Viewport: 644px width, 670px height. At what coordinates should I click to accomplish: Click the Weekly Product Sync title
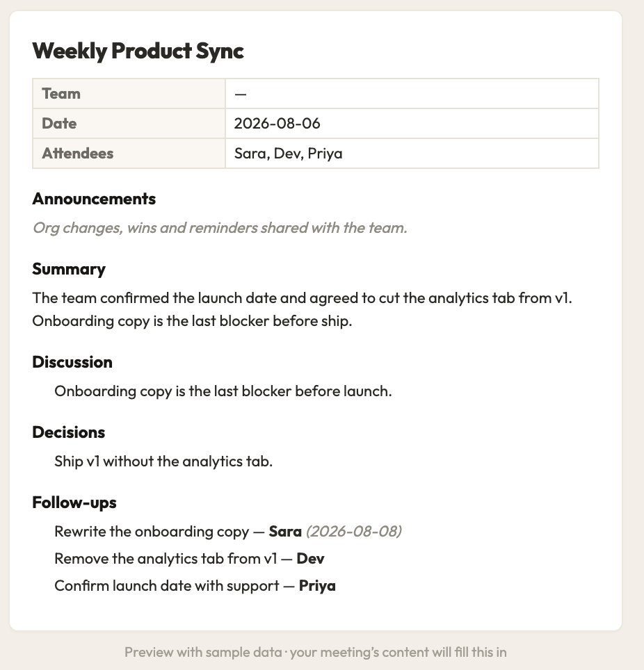pyautogui.click(x=138, y=51)
